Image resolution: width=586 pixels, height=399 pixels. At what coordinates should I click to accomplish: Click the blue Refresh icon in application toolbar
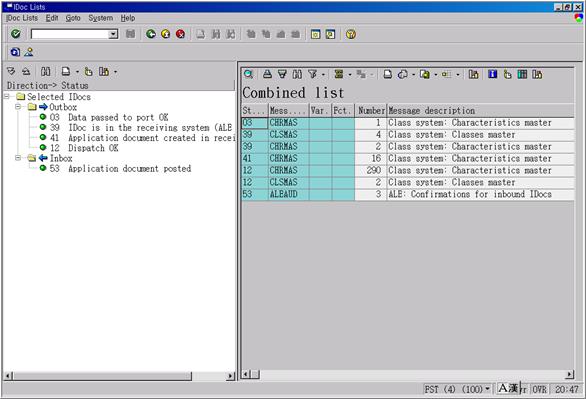(x=15, y=52)
